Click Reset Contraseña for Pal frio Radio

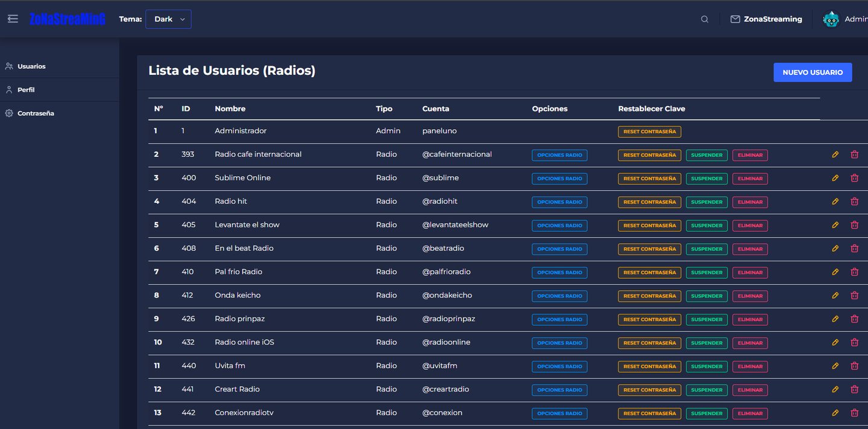coord(649,273)
